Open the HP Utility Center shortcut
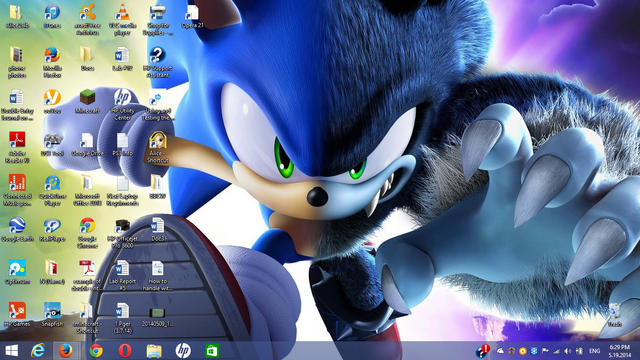This screenshot has width=640, height=360. click(122, 105)
